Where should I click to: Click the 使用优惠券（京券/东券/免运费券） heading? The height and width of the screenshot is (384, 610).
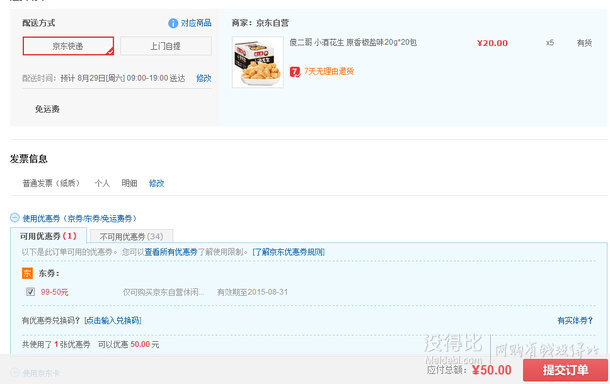(x=79, y=218)
